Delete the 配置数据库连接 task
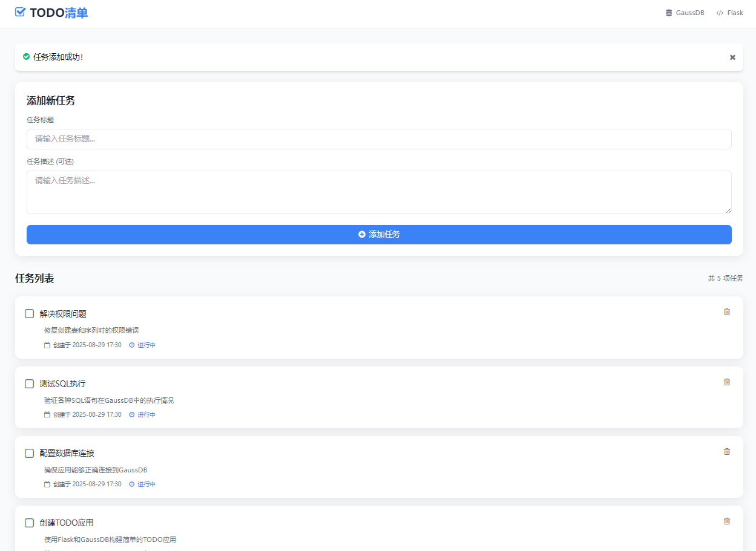The image size is (756, 551). (x=727, y=451)
